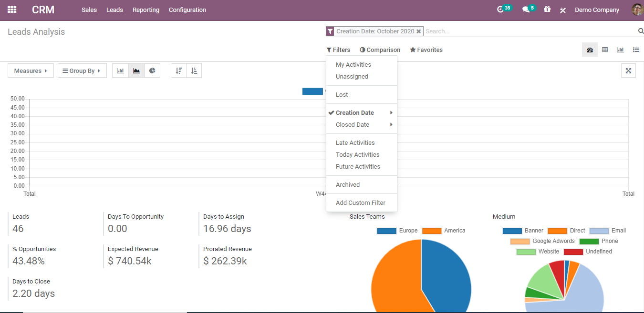The height and width of the screenshot is (313, 644).
Task: Open the Demo Company switcher
Action: tap(597, 10)
